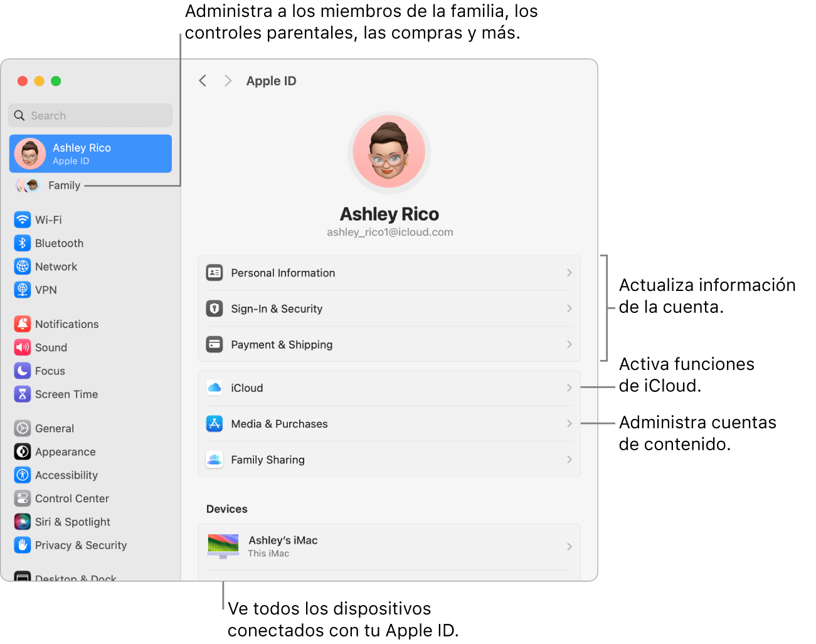The image size is (816, 644).
Task: Open Notifications settings icon
Action: [x=23, y=324]
